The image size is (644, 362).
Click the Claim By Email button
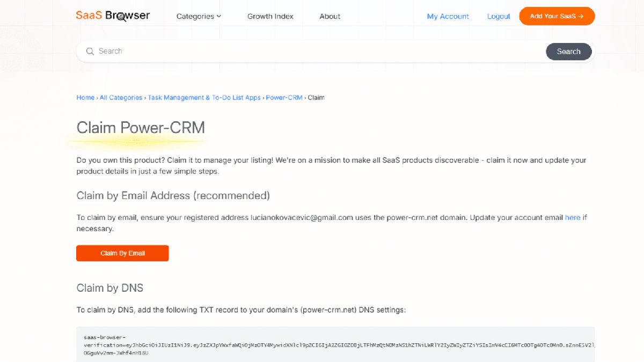(x=122, y=253)
